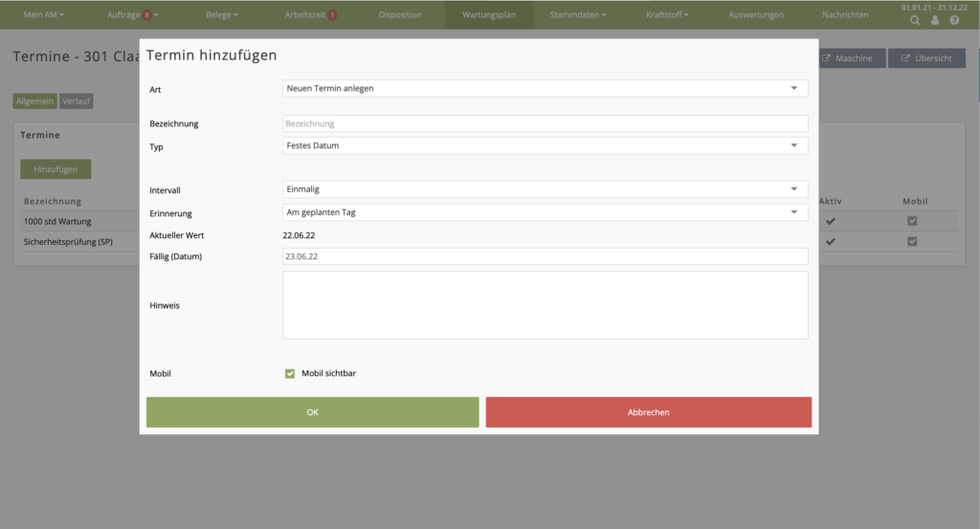Go to the Auswertungen menu item
980x529 pixels.
tap(755, 15)
